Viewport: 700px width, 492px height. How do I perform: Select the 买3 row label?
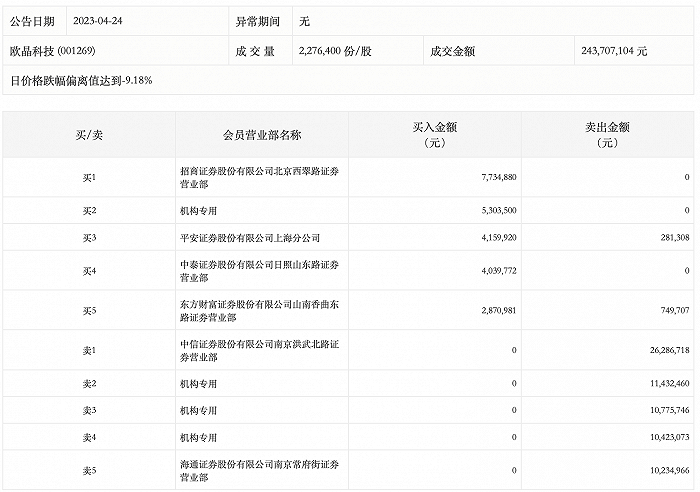click(x=89, y=238)
